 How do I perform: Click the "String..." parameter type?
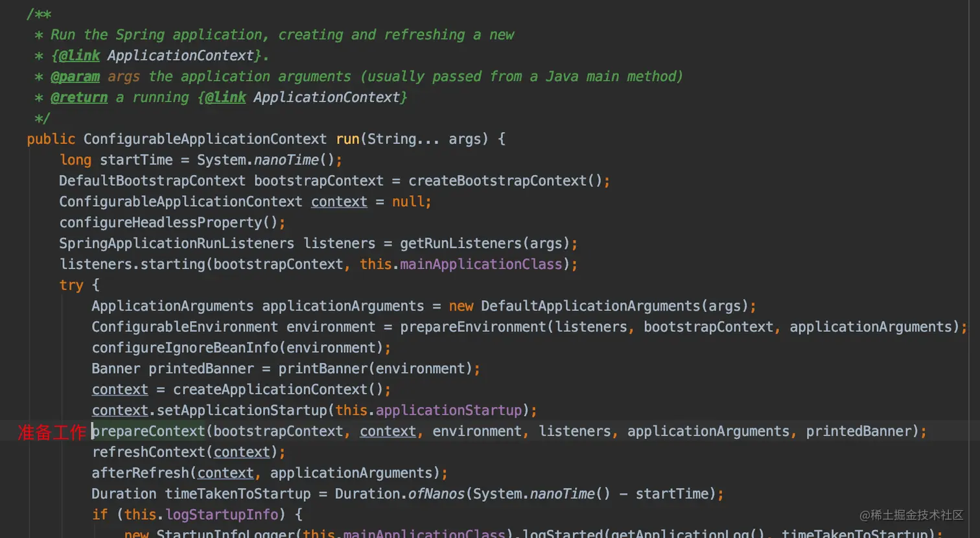[404, 139]
